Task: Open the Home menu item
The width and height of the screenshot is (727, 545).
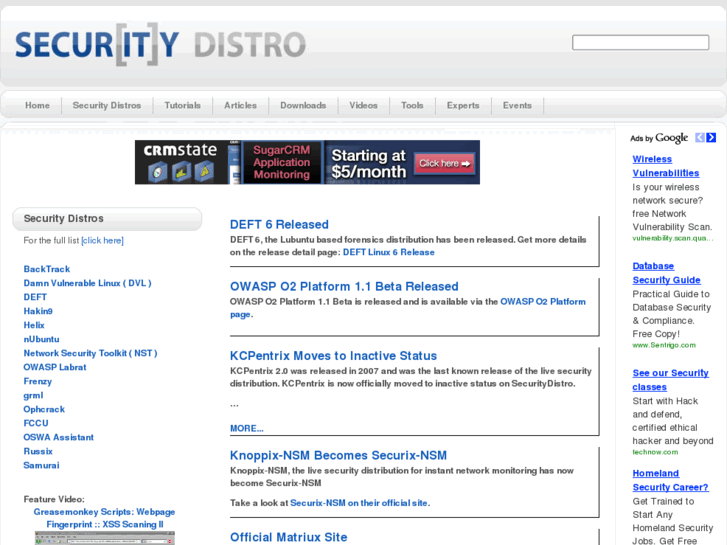Action: click(38, 105)
